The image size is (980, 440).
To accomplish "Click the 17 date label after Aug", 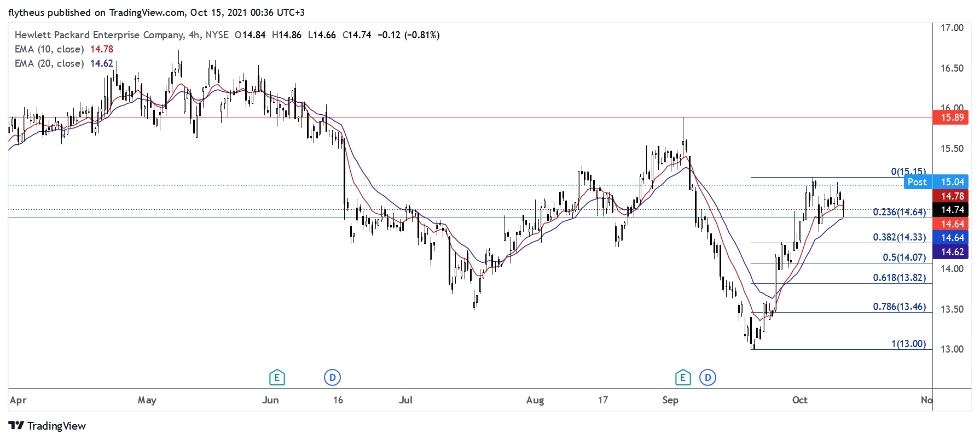I will tap(603, 400).
